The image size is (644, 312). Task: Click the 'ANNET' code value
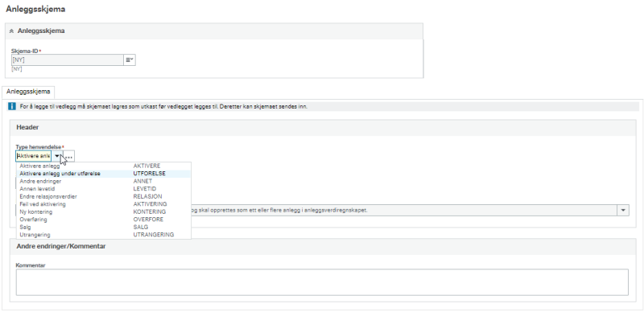point(142,181)
